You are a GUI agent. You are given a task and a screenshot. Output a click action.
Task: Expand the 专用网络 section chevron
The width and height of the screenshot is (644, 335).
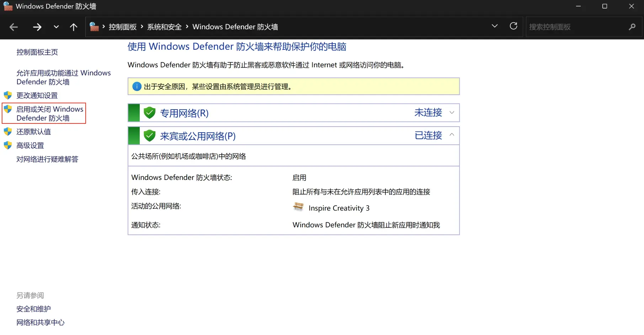pyautogui.click(x=452, y=113)
